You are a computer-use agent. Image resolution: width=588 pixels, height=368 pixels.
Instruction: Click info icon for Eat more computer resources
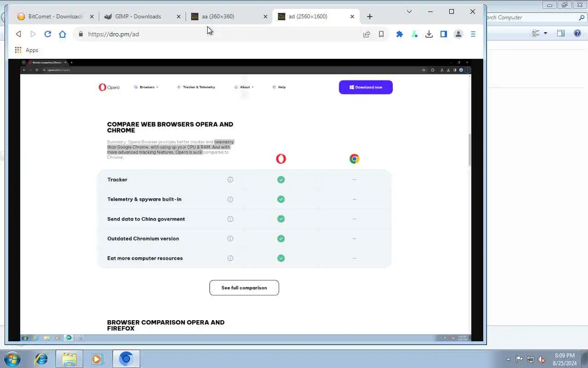click(230, 258)
